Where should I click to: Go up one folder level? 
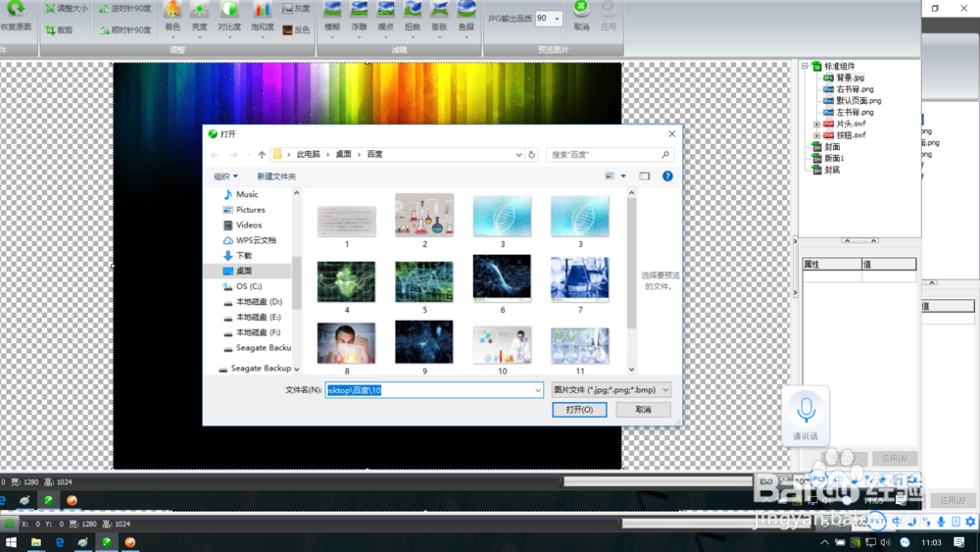point(262,154)
